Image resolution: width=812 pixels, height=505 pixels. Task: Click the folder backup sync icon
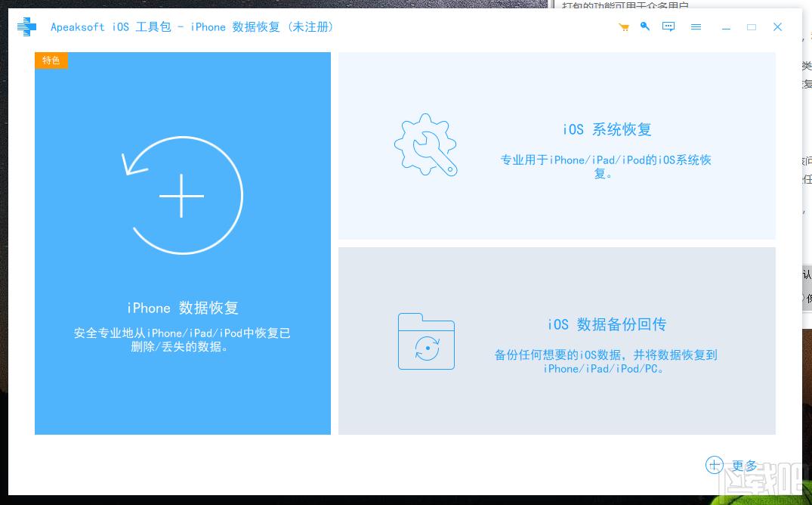pyautogui.click(x=426, y=341)
